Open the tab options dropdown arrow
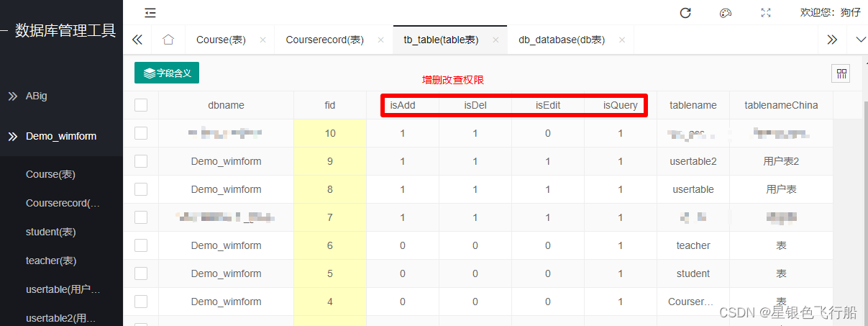Image resolution: width=868 pixels, height=326 pixels. pos(862,40)
